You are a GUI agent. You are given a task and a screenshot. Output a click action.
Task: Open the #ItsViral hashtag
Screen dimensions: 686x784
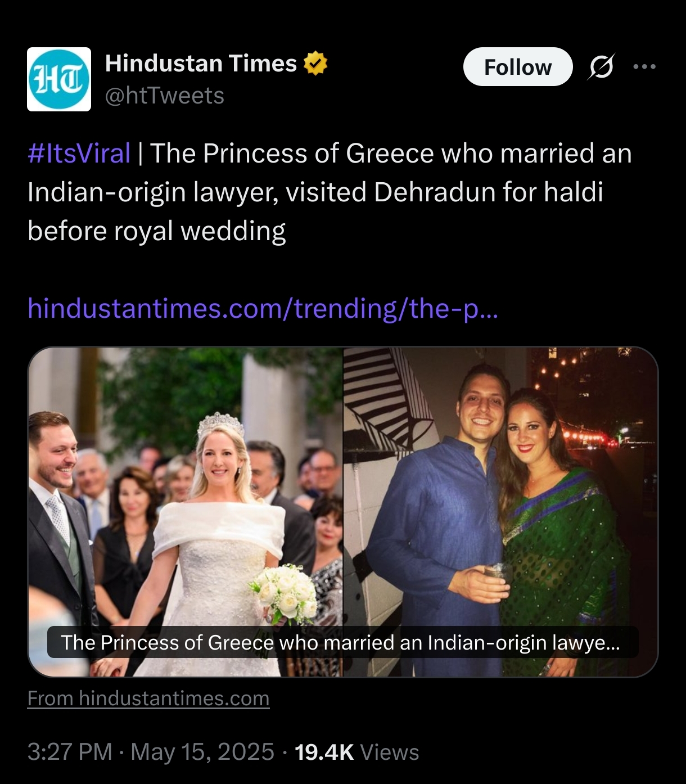click(x=79, y=153)
